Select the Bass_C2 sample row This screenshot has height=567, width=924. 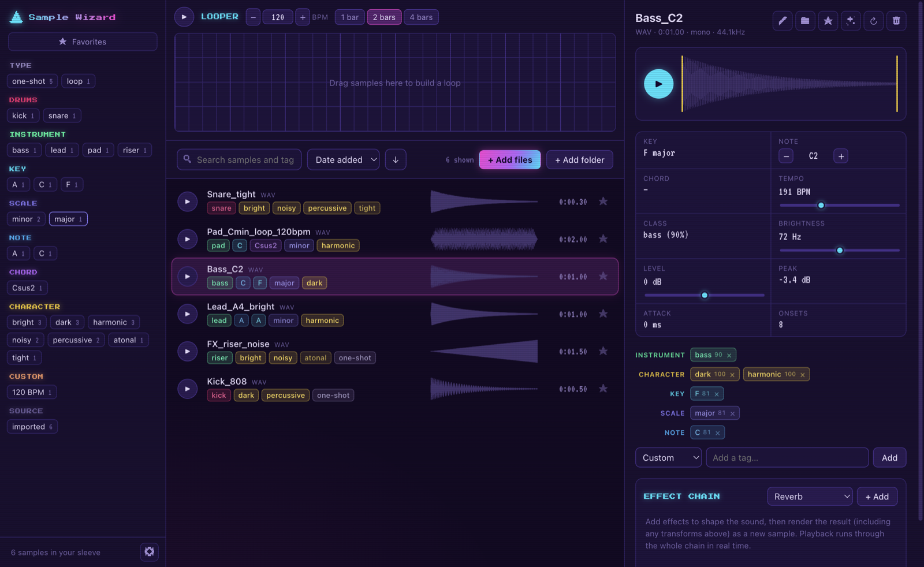(x=395, y=276)
